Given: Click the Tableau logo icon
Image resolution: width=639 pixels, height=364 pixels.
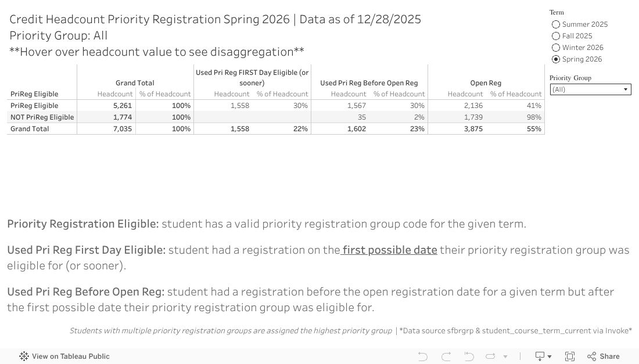Looking at the screenshot, I should coord(24,356).
